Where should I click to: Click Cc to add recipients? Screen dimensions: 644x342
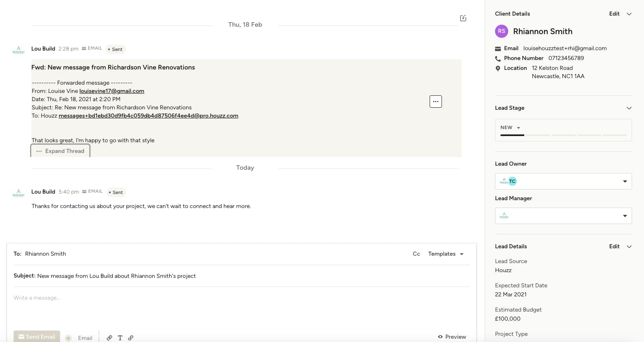point(416,254)
